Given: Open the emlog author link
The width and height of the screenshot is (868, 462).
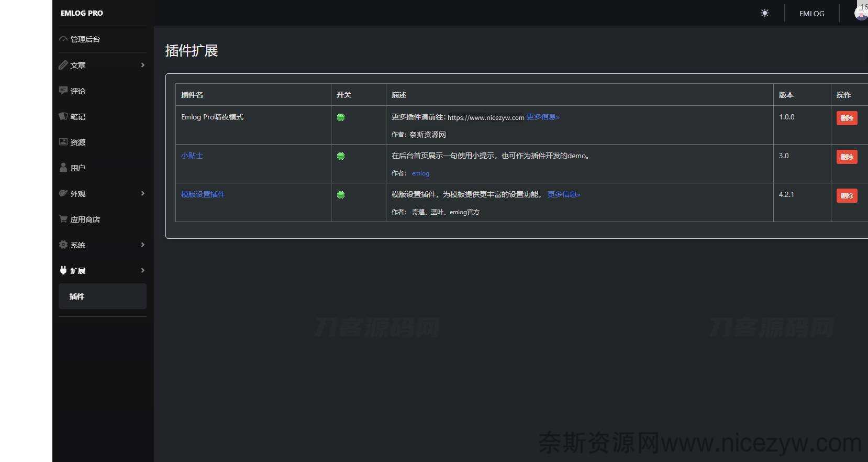Looking at the screenshot, I should coord(420,173).
